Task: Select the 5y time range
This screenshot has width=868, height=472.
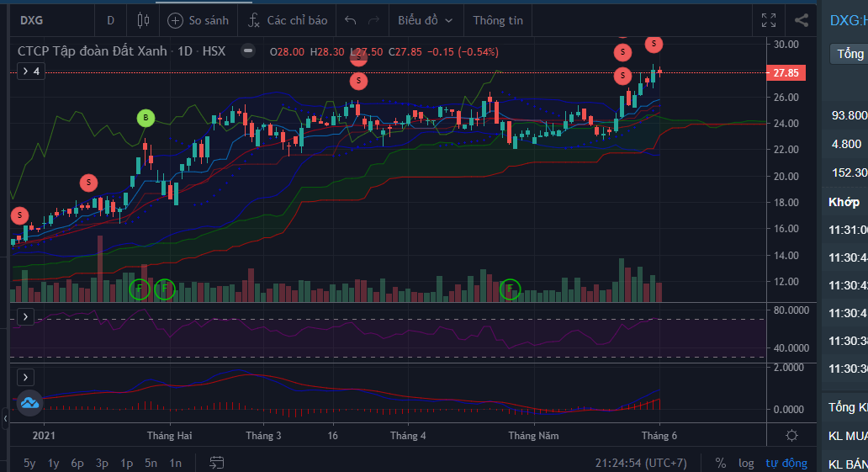Action: 29,463
